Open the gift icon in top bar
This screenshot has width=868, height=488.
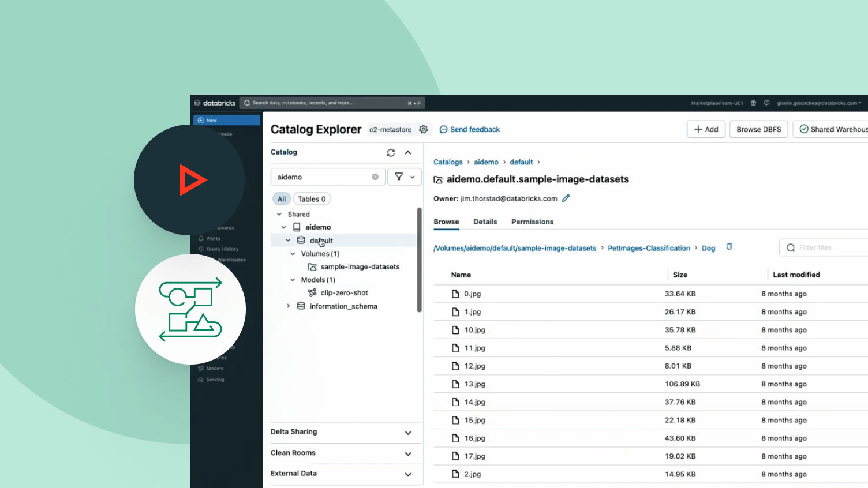pos(753,103)
